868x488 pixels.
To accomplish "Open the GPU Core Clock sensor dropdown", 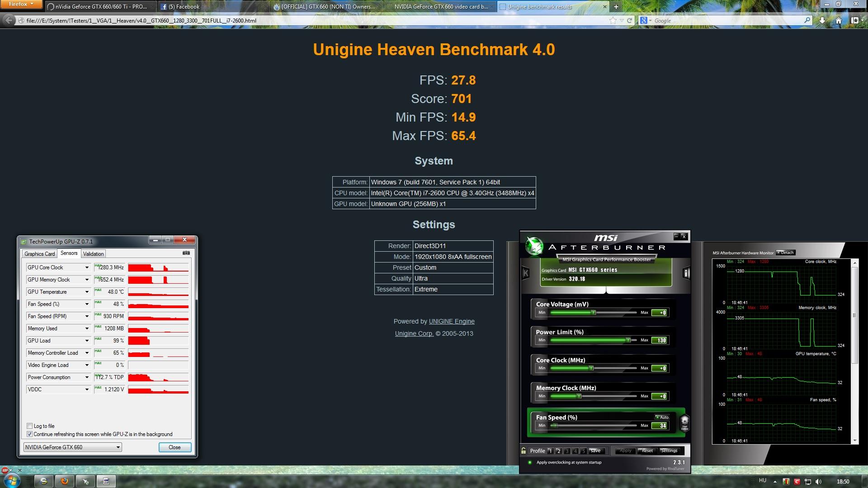I will coord(87,267).
